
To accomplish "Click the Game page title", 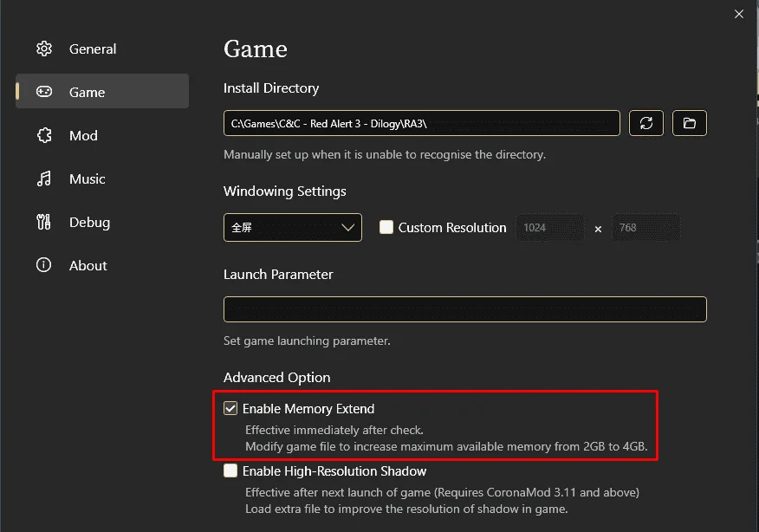I will pyautogui.click(x=256, y=49).
